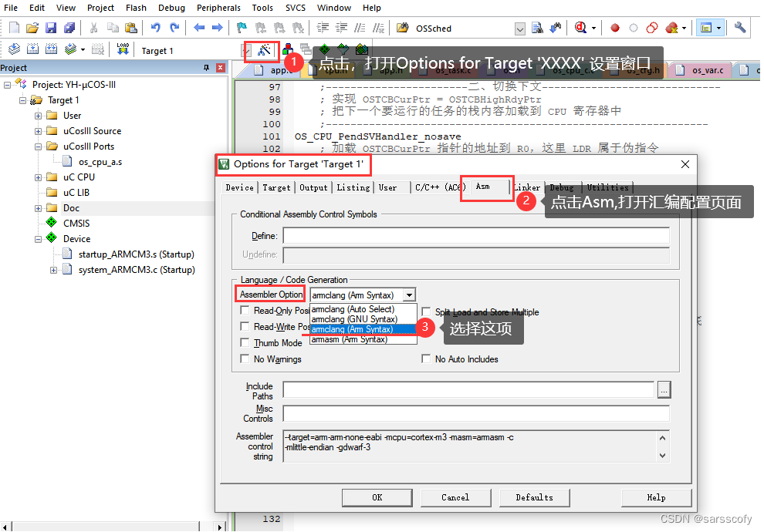Enable Read-Only Position Independent checkbox
The image size is (764, 532).
click(x=245, y=310)
